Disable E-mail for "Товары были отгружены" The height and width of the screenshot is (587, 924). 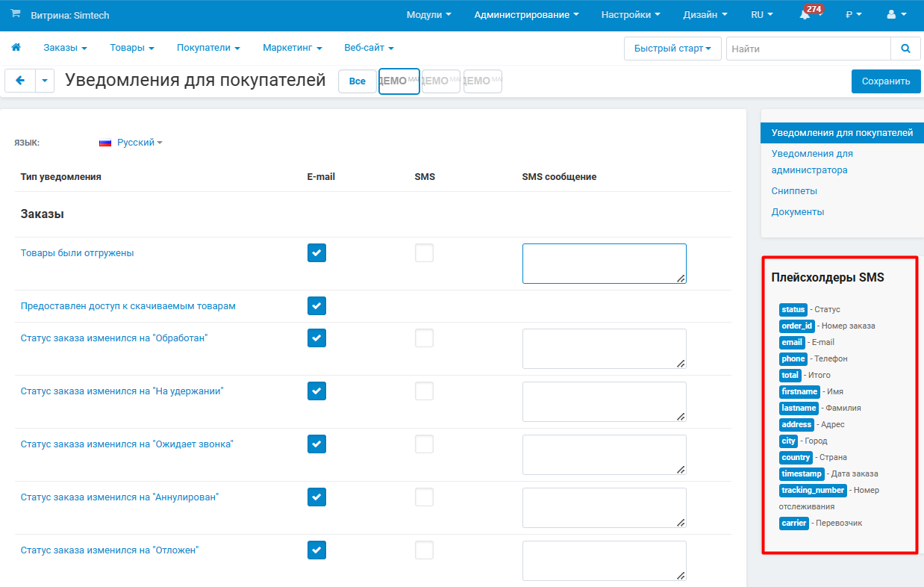316,253
